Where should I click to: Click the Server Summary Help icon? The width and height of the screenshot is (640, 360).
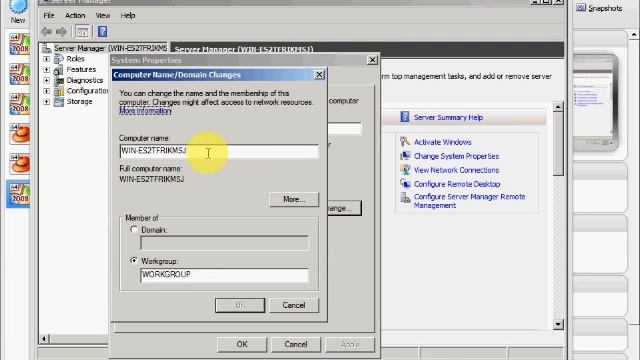click(404, 117)
